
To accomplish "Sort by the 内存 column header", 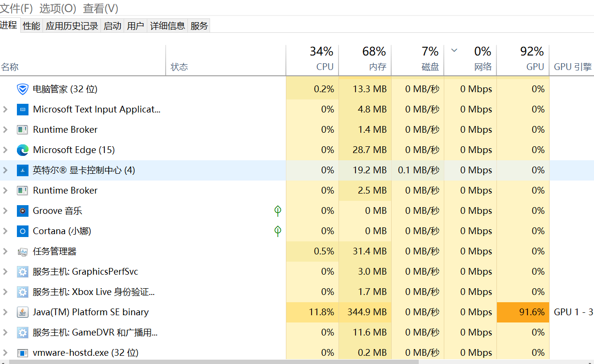I will (365, 60).
